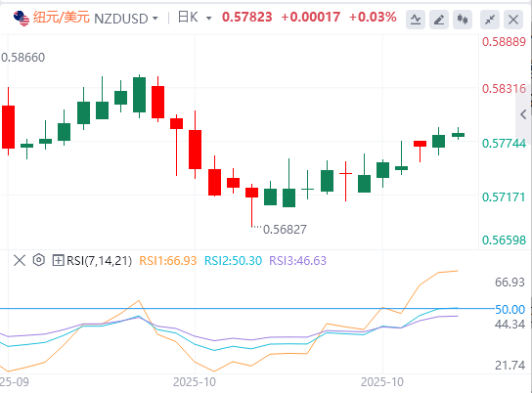Click the percent change +0.03%
Viewport: 532px width, 393px height.
373,17
